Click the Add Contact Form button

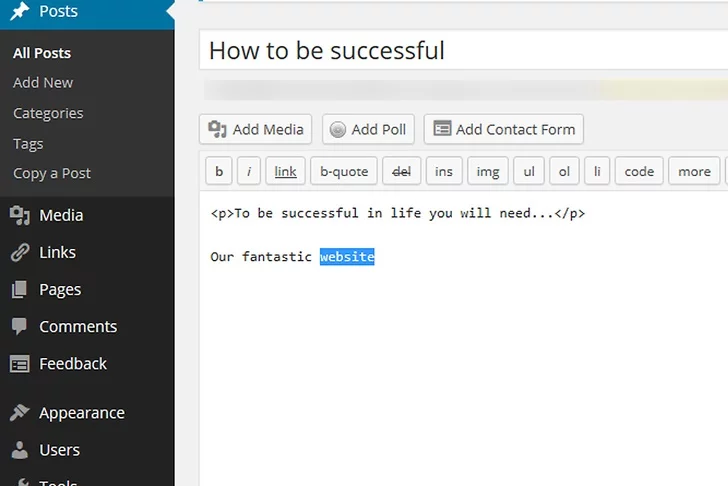click(504, 129)
